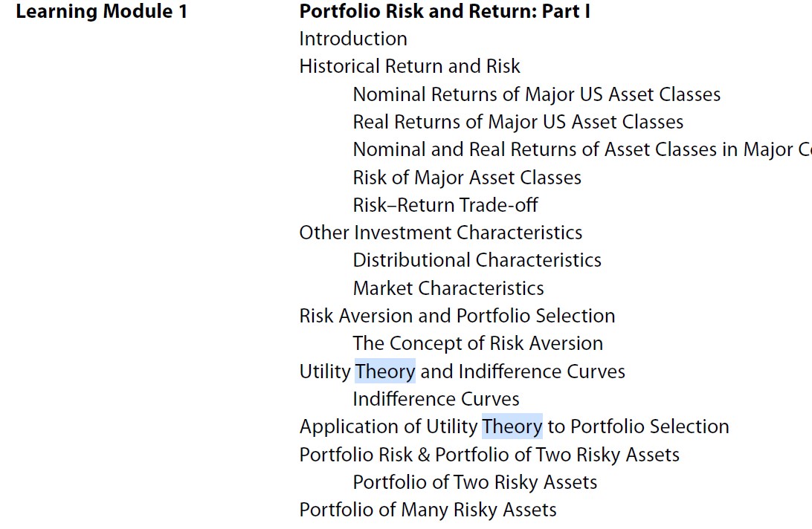This screenshot has width=812, height=529.
Task: Click highlighted 'Theory' in 'Application of Utility Theory'
Action: tap(512, 427)
